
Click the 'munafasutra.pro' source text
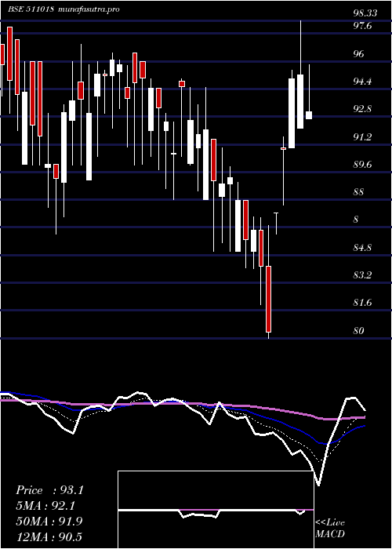89,9
